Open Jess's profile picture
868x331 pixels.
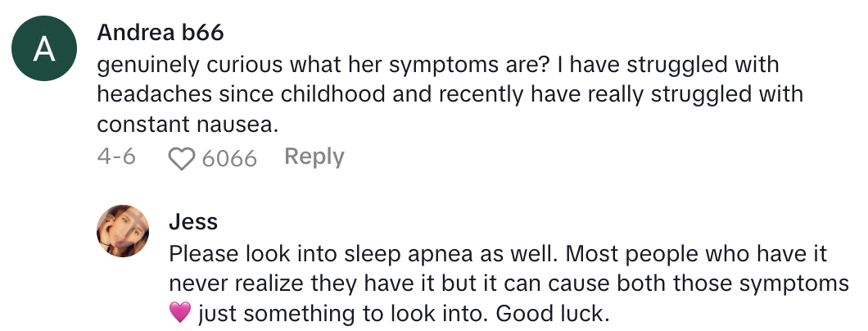tap(123, 231)
